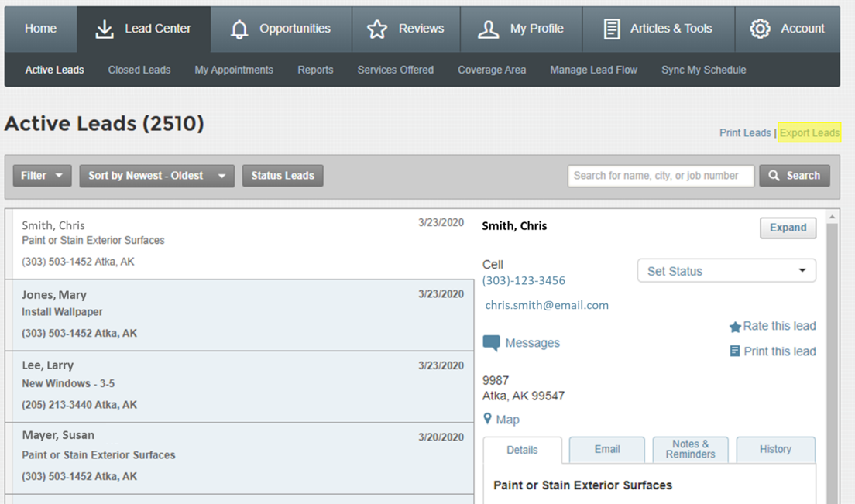Switch to the History tab
The height and width of the screenshot is (504, 855).
pos(775,450)
